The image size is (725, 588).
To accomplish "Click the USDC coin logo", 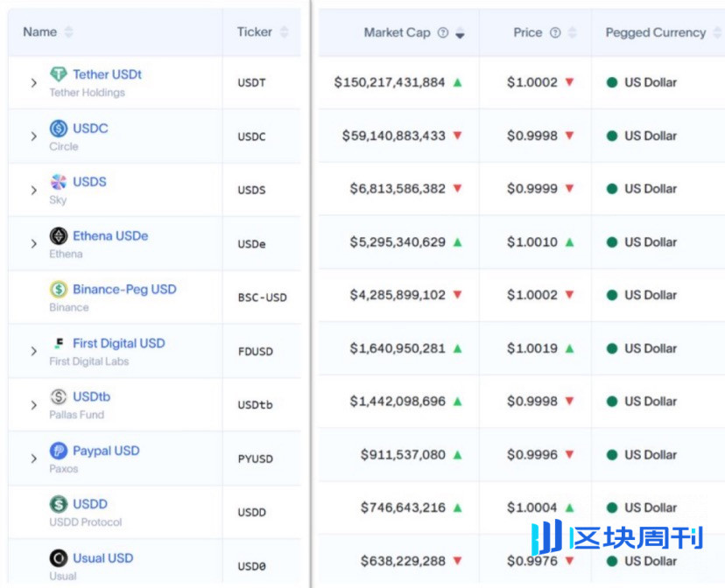I will tap(59, 128).
